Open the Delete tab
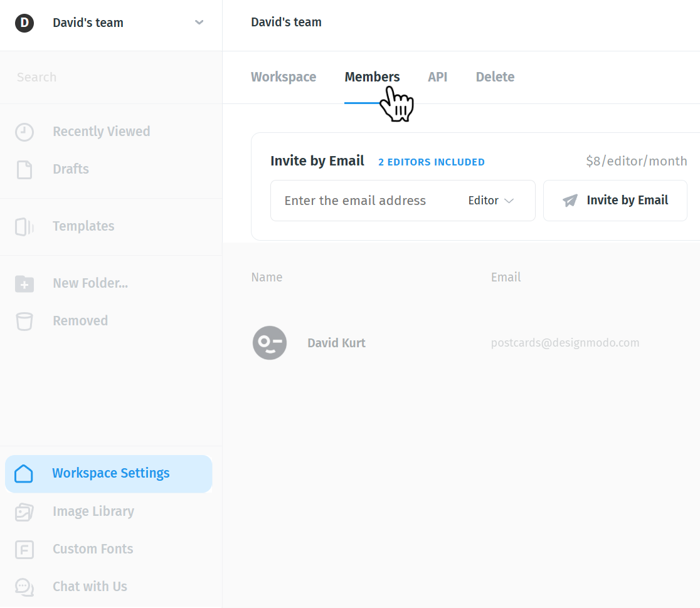Screen dimensions: 700x608 (495, 76)
